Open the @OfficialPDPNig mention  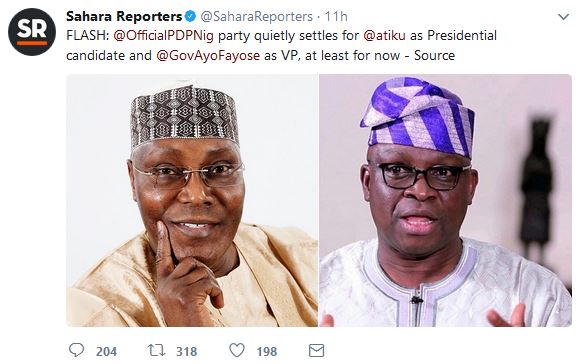(163, 36)
